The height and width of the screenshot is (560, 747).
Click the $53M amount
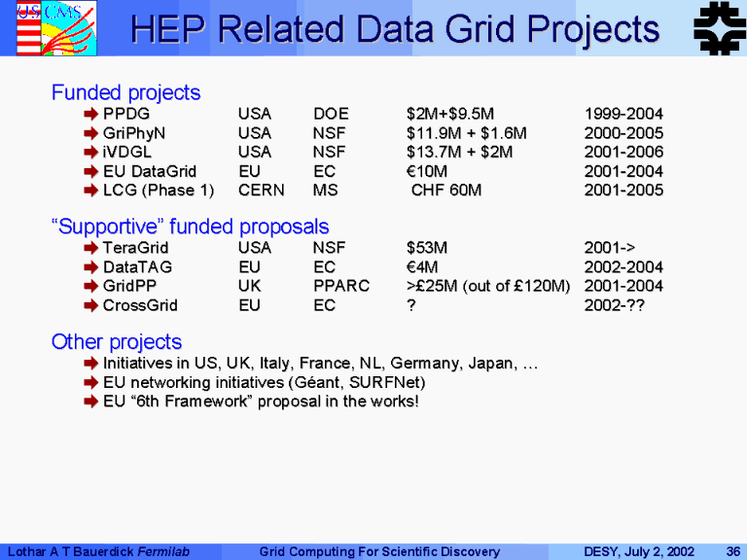coord(427,248)
